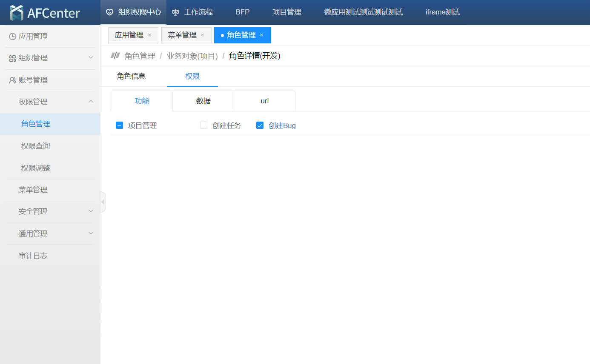Collapse the sidebar using the handle
Viewport: 590px width, 364px height.
tap(103, 202)
